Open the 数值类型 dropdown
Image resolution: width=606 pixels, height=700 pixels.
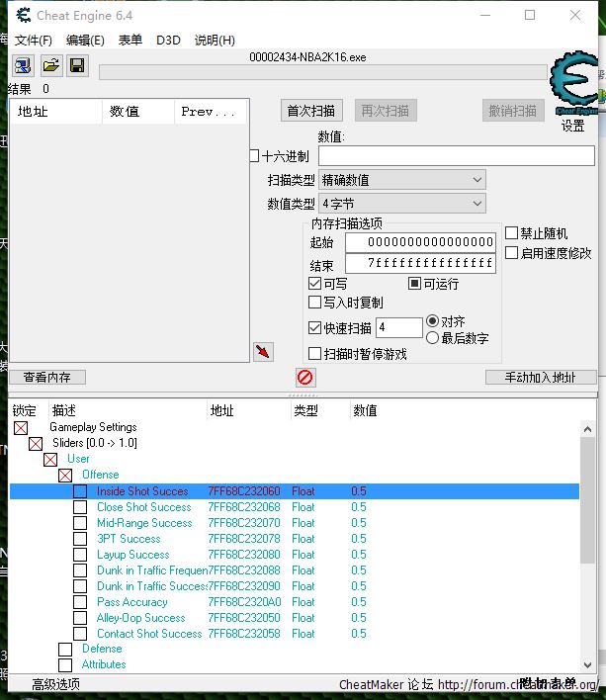401,204
